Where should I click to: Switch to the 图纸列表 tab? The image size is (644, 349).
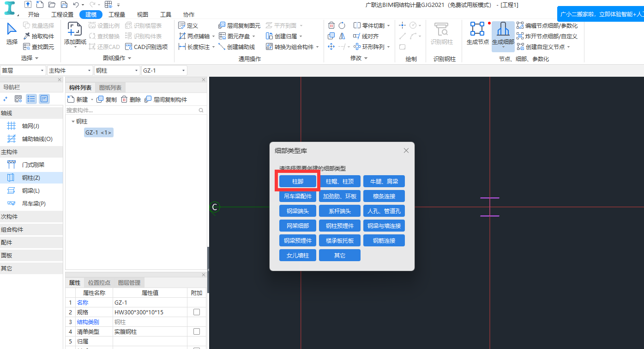(x=110, y=88)
